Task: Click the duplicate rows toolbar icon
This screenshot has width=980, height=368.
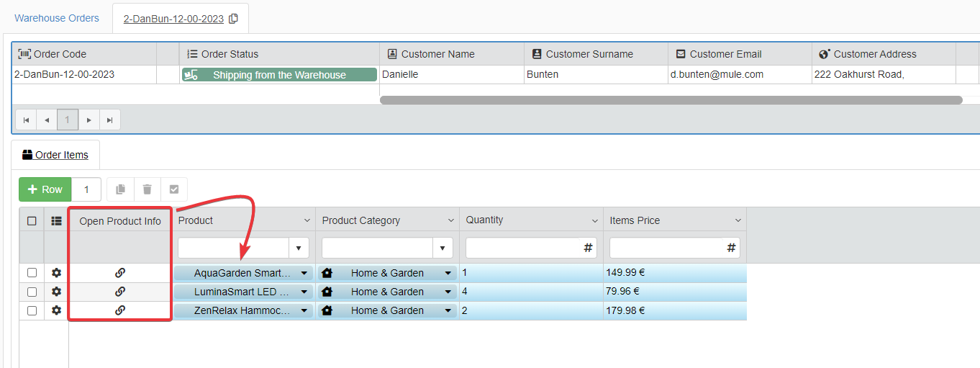Action: (x=120, y=189)
